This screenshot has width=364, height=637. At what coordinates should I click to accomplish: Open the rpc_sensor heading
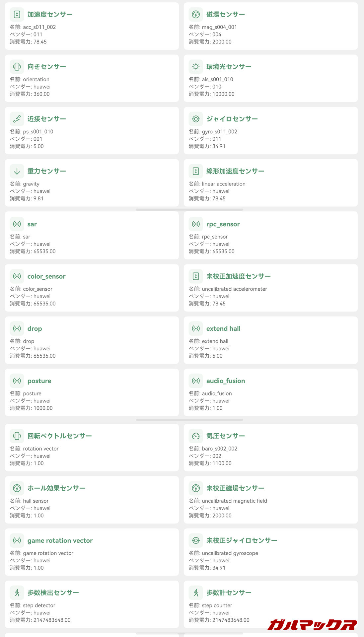[x=223, y=224]
